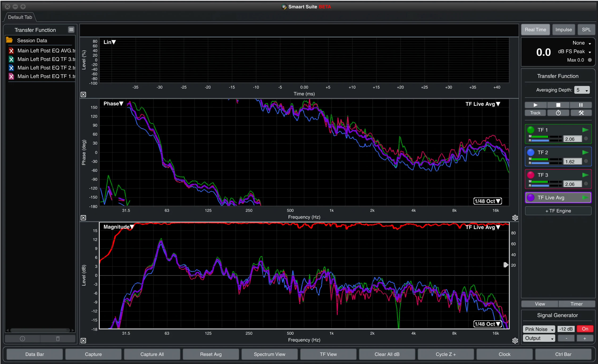Open the Transfer Function panel hamburger menu

pos(71,29)
